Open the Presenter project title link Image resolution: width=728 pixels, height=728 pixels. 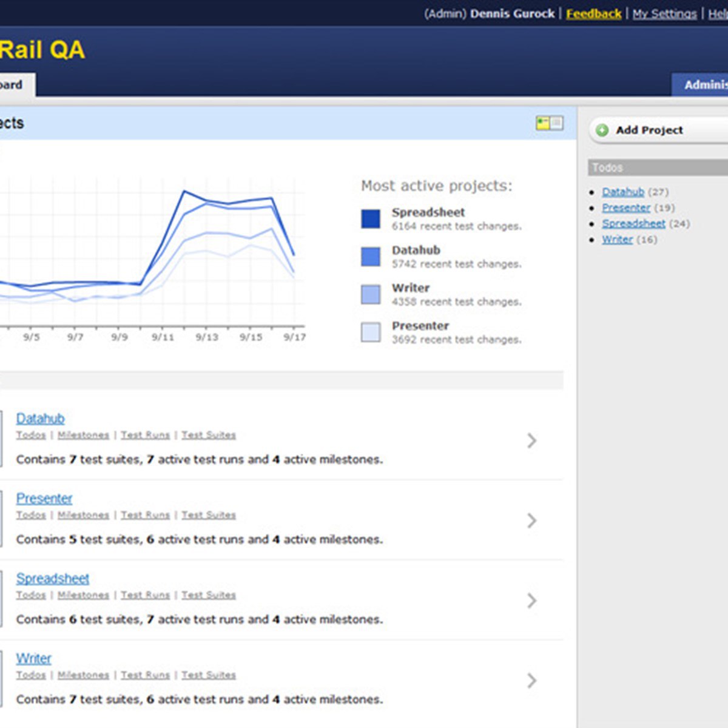44,499
